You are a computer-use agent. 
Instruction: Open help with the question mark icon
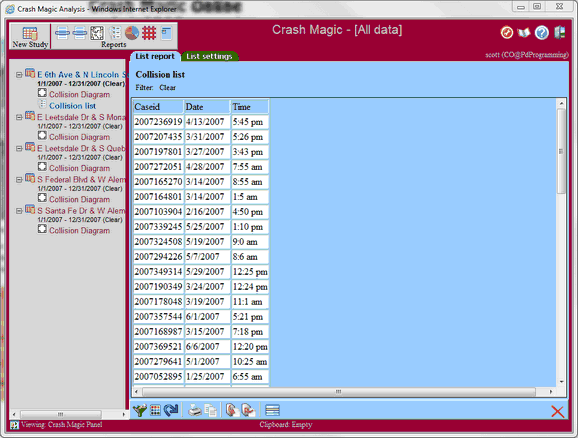pyautogui.click(x=542, y=33)
